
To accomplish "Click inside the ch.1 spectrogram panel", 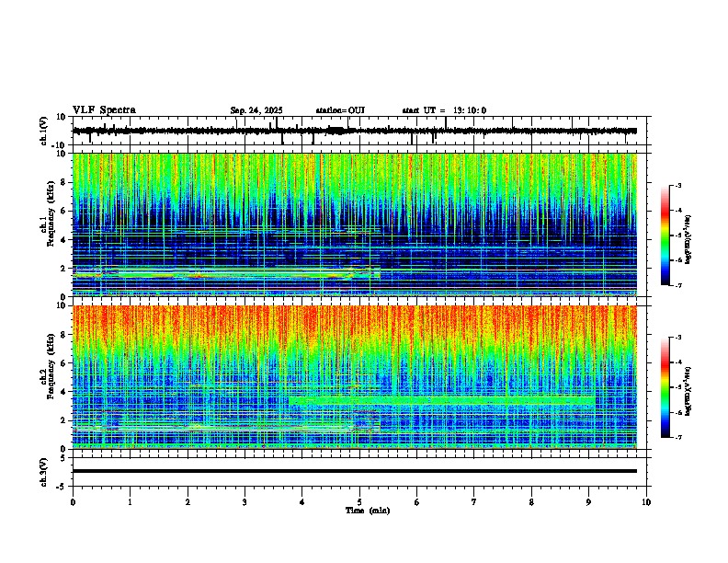I will pyautogui.click(x=355, y=224).
